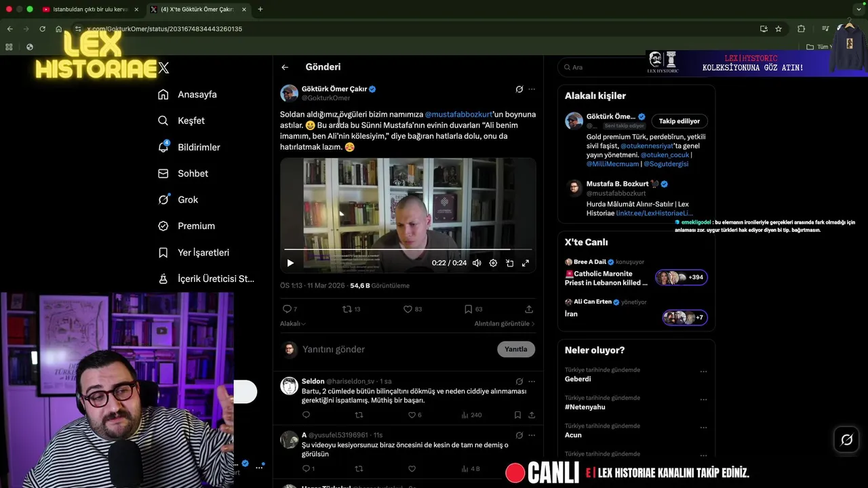Open Premium page
868x488 pixels.
click(x=186, y=226)
